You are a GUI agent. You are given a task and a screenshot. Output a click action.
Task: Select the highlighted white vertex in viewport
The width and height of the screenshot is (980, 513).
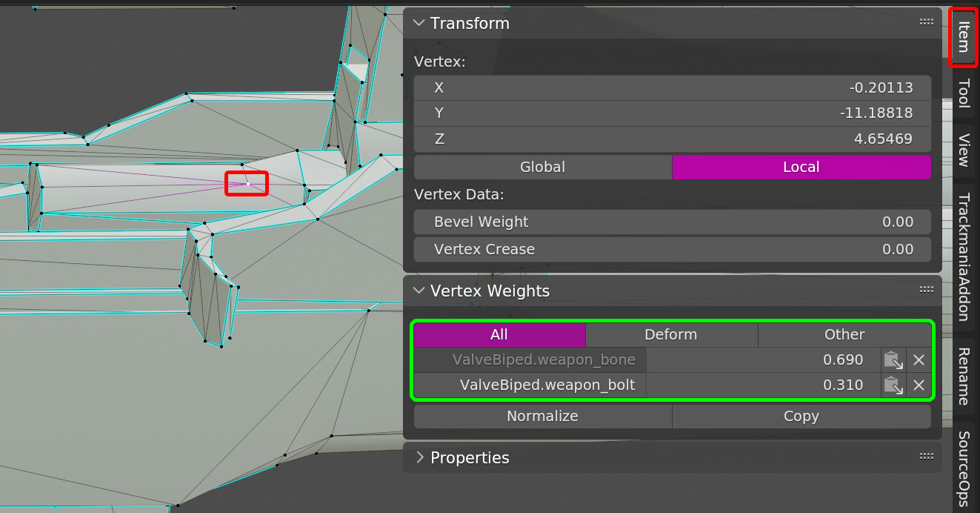247,183
